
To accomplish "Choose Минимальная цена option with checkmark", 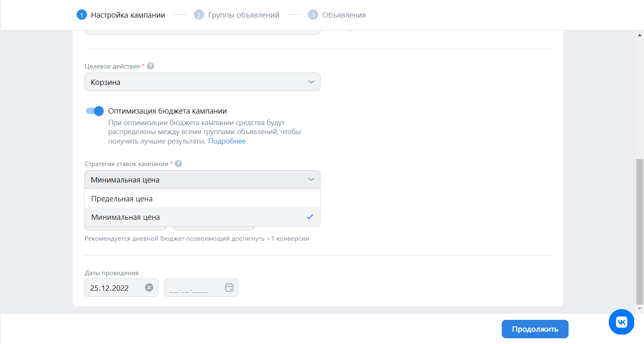I will (202, 217).
